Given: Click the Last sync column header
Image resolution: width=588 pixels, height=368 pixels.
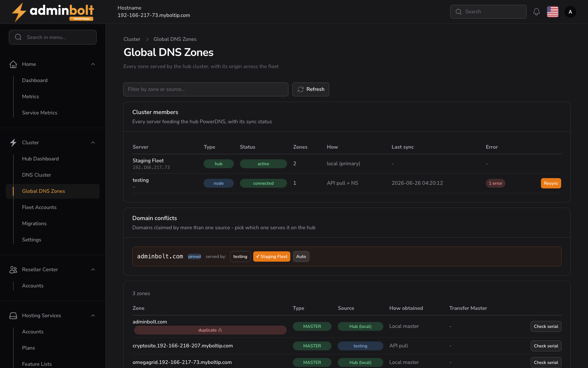Looking at the screenshot, I should point(403,147).
